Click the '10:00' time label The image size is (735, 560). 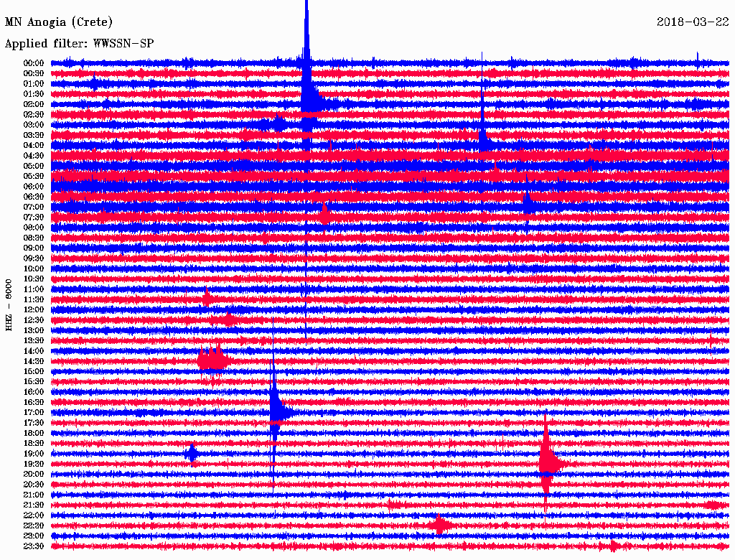click(x=33, y=269)
